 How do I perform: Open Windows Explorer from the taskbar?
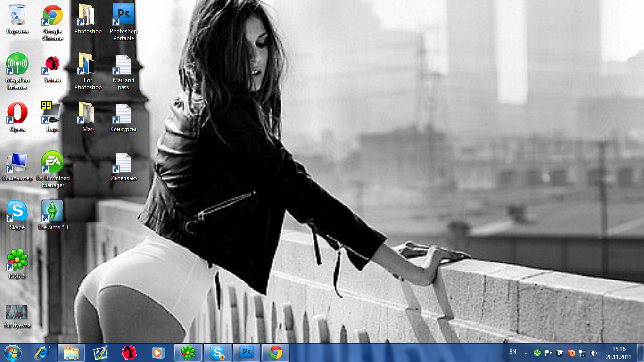[x=71, y=353]
